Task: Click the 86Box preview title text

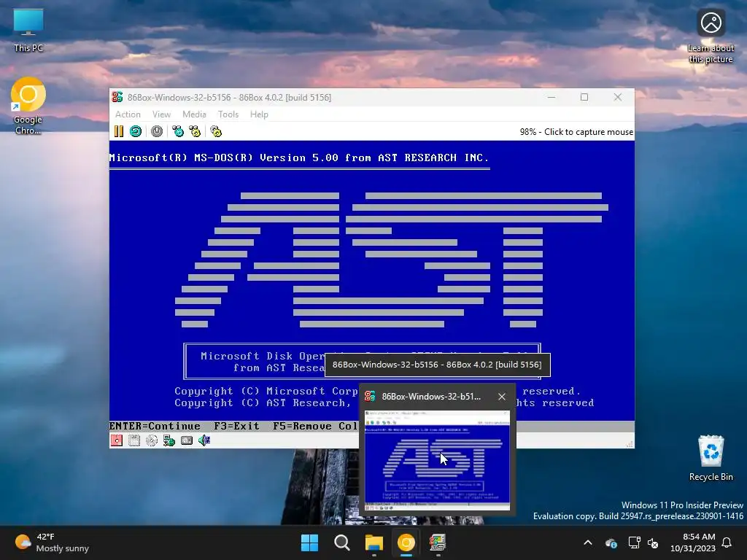Action: click(x=431, y=397)
